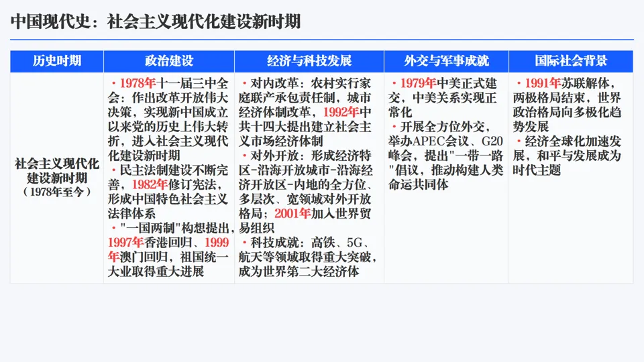This screenshot has height=362, width=644.
Task: Click the 成为世界第二大经济体 line
Action: pyautogui.click(x=299, y=271)
